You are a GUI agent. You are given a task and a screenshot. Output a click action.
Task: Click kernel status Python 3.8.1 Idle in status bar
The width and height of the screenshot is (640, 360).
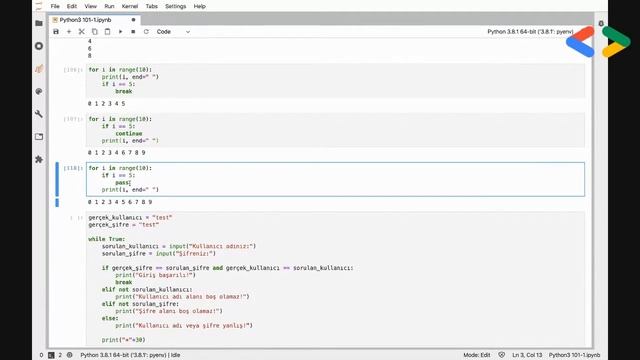[130, 355]
